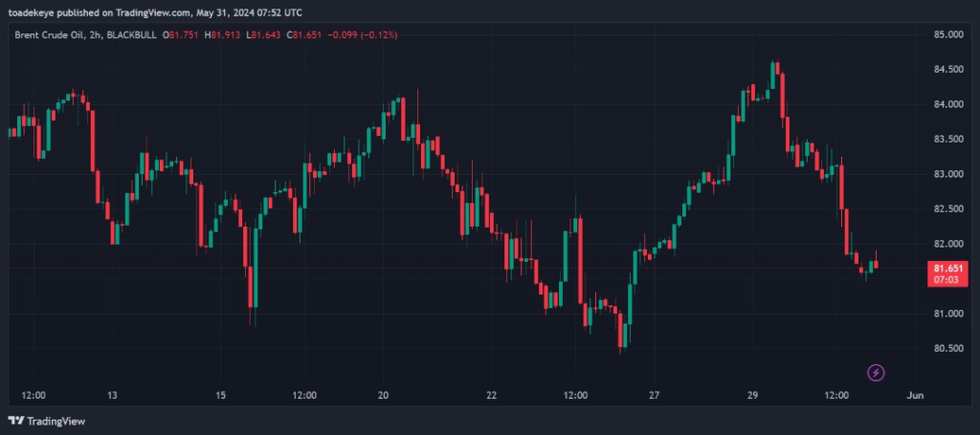Click the 85.000 mark on the price axis
The width and height of the screenshot is (980, 435).
[x=947, y=35]
